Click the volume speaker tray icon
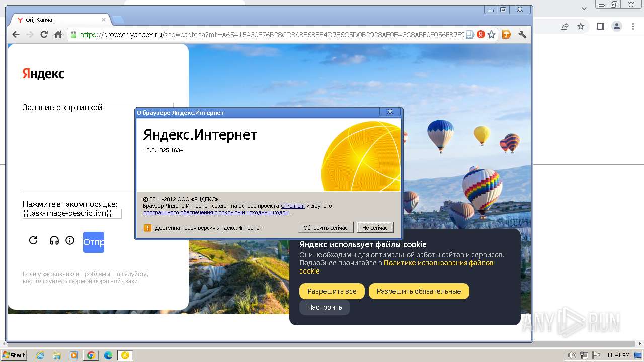Viewport: 644px width, 362px height. coord(572,355)
